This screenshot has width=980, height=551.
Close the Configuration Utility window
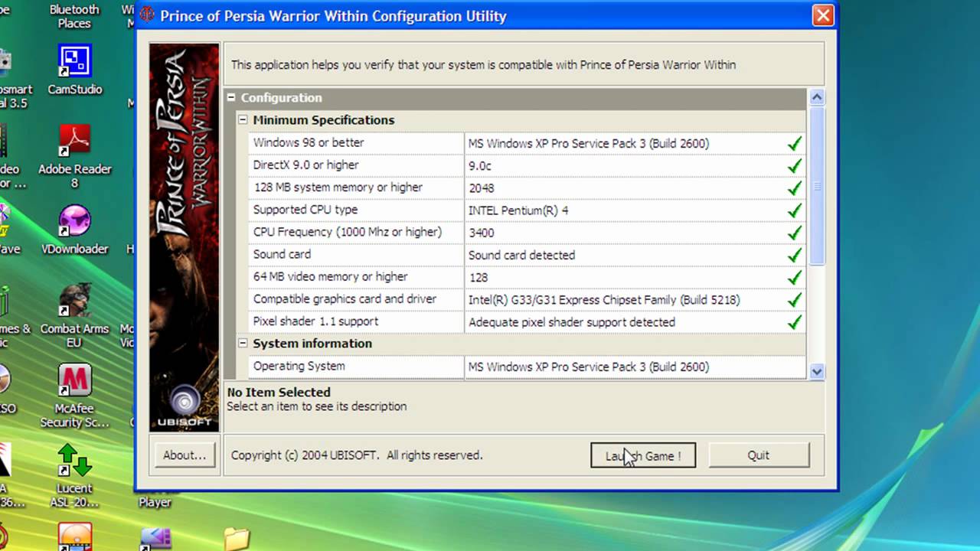[x=823, y=15]
